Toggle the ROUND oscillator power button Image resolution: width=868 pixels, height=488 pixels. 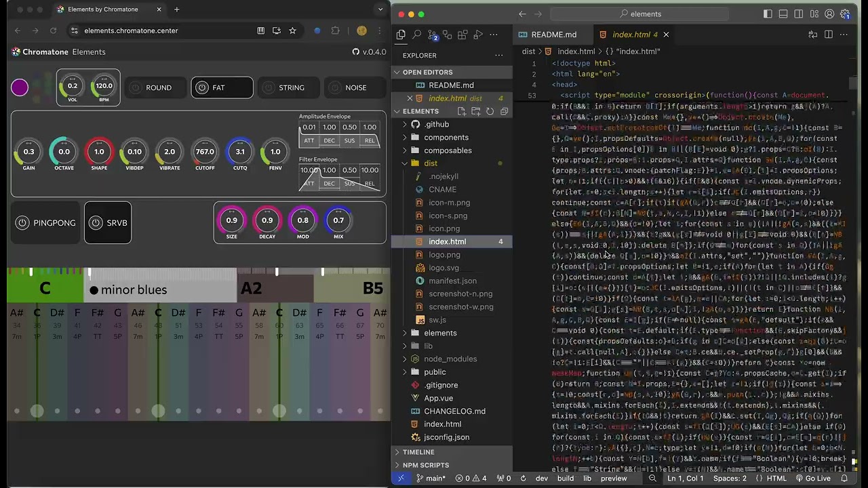[135, 87]
